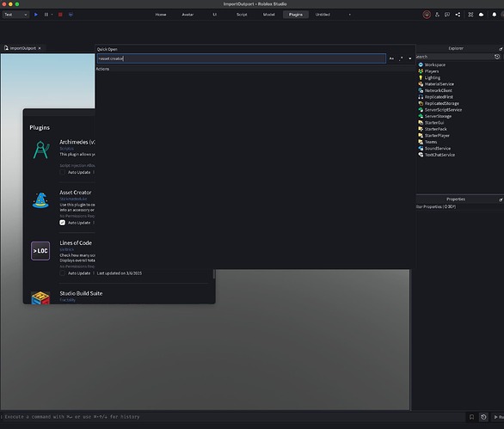Start playtest with the blue Play icon

(x=36, y=15)
